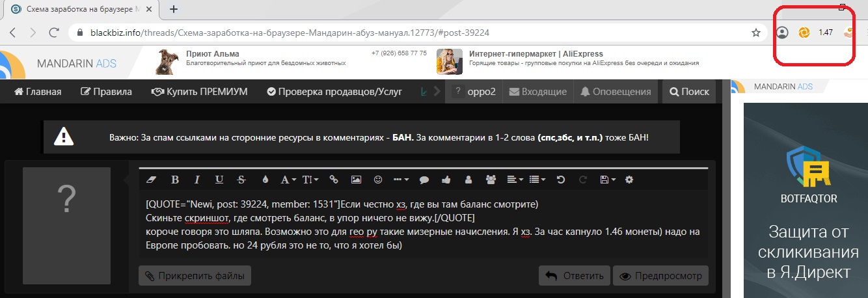Insert a link using chain icon
Image resolution: width=868 pixels, height=298 pixels.
[x=334, y=180]
